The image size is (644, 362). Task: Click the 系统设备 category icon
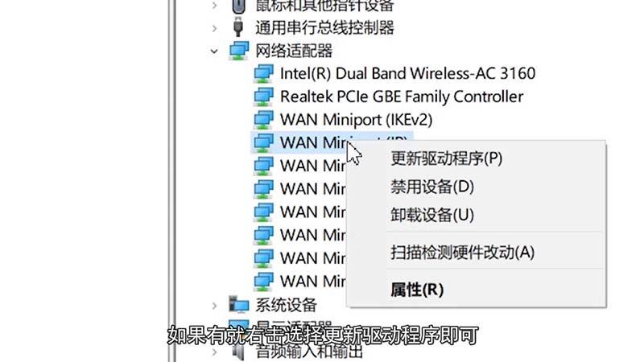[239, 305]
